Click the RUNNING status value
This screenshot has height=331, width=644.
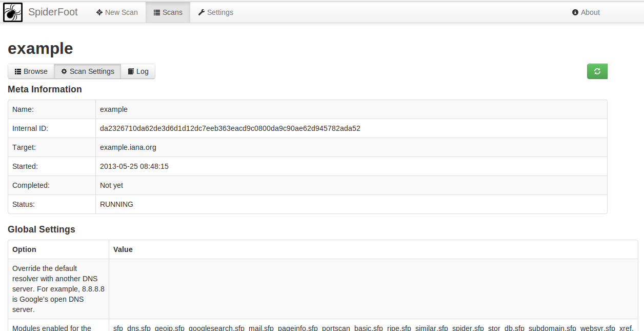click(x=116, y=204)
